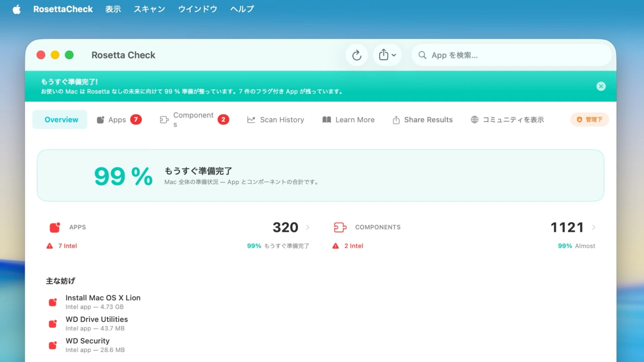Click the 主な妨げ heading
This screenshot has width=644, height=362.
click(60, 281)
